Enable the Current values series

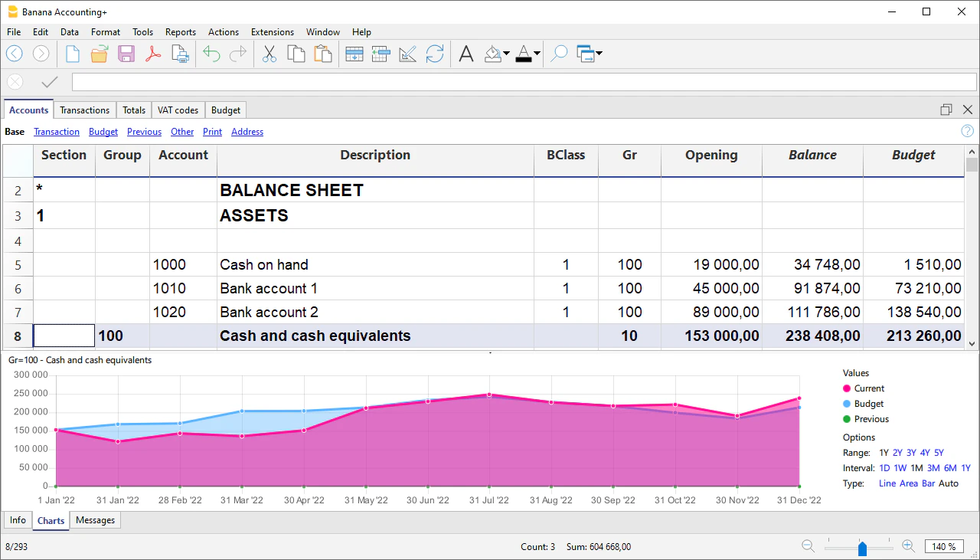tap(869, 388)
